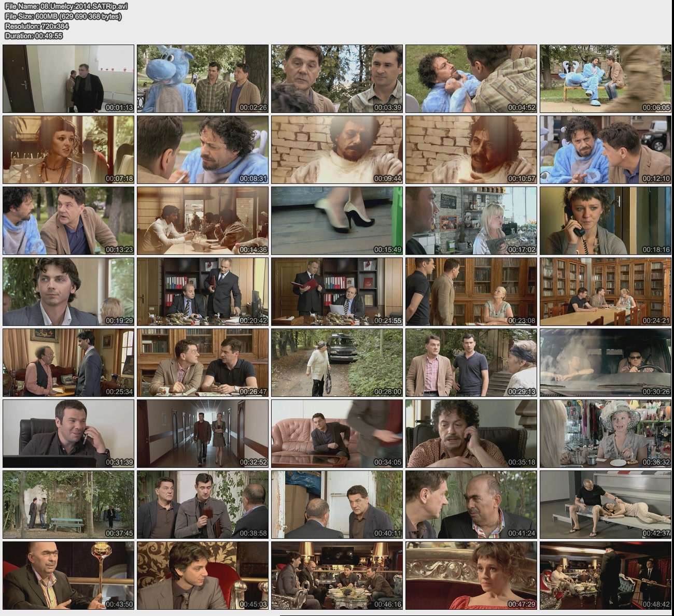Click the green bench yard frame at 00:37:45

pyautogui.click(x=68, y=504)
